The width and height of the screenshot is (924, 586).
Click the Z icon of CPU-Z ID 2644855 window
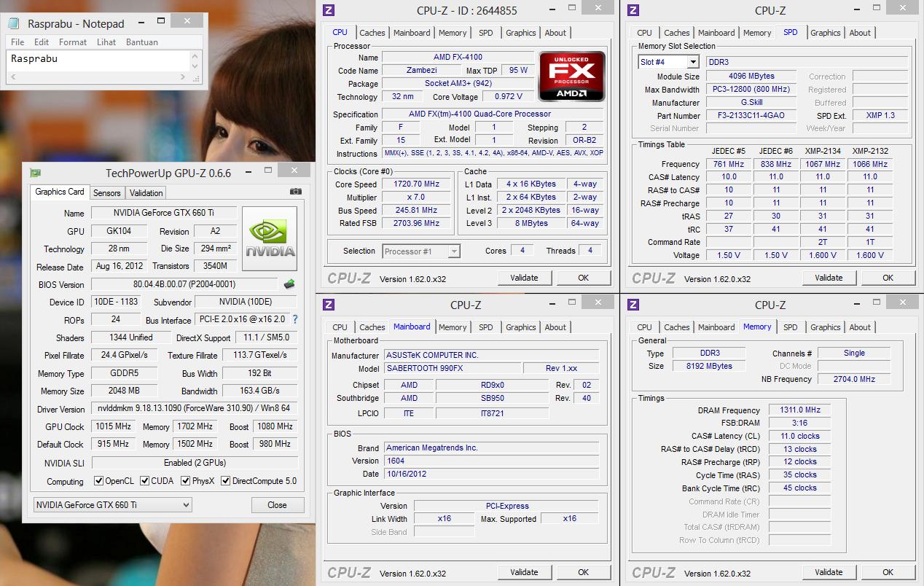(x=329, y=10)
